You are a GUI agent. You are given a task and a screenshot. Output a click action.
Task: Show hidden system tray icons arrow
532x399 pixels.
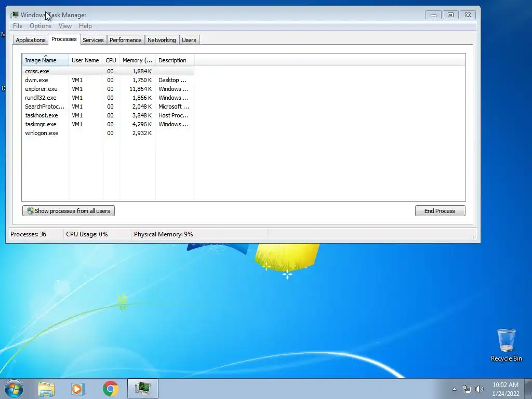454,389
